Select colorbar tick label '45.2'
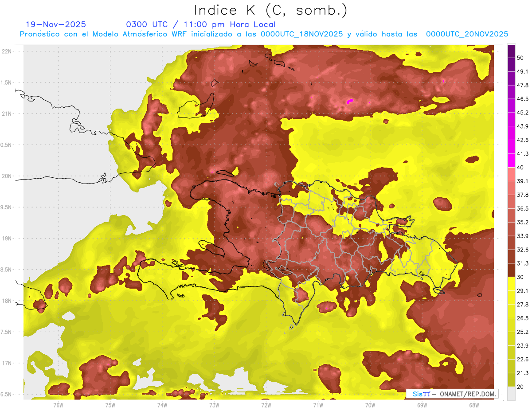Screen dimensions: 532x411 pos(523,113)
